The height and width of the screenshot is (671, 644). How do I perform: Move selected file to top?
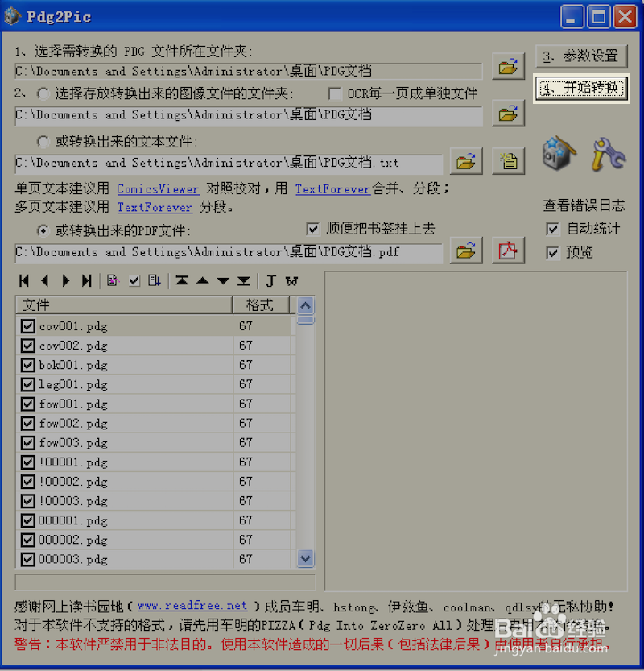[x=182, y=280]
